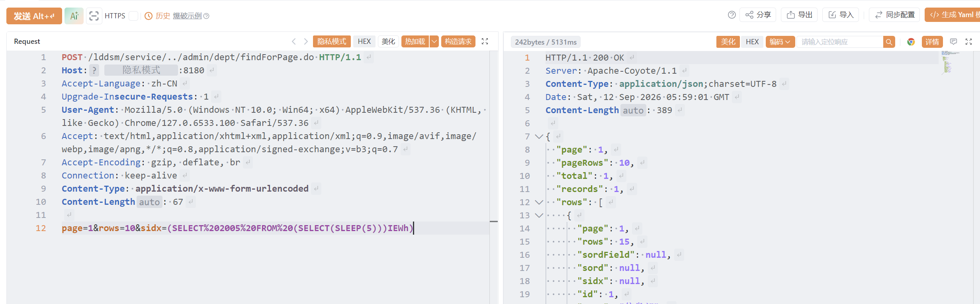Click the 详情 details button
The width and height of the screenshot is (980, 304).
(x=932, y=42)
